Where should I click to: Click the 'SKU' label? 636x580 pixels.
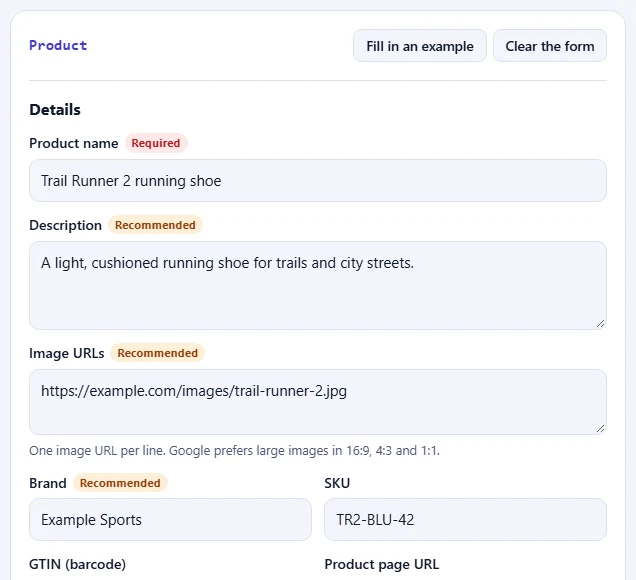point(337,483)
